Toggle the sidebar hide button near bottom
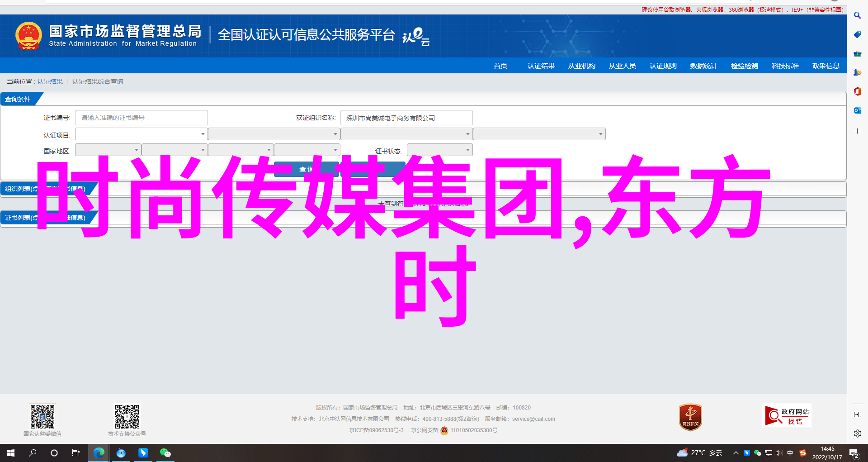868x462 pixels. pyautogui.click(x=857, y=414)
